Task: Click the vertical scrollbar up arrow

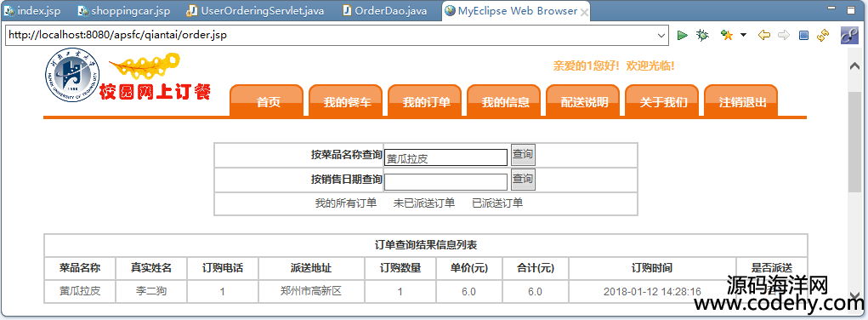Action: pos(854,66)
